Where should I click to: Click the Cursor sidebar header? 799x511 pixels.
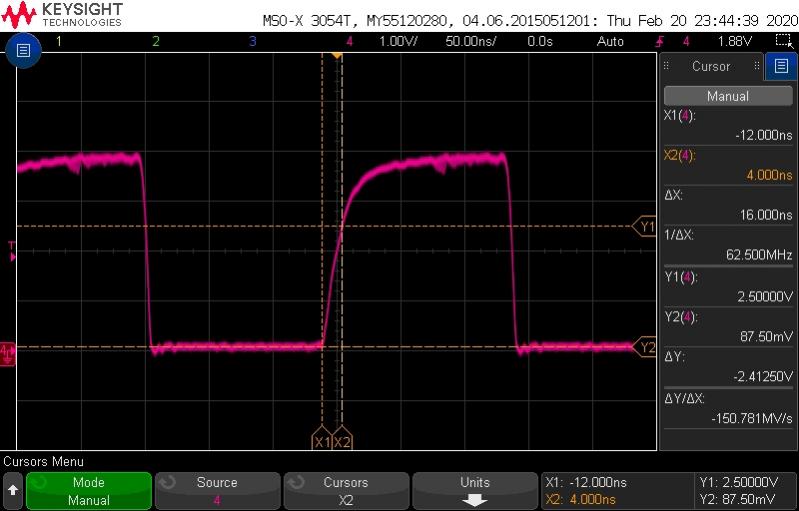pyautogui.click(x=711, y=67)
